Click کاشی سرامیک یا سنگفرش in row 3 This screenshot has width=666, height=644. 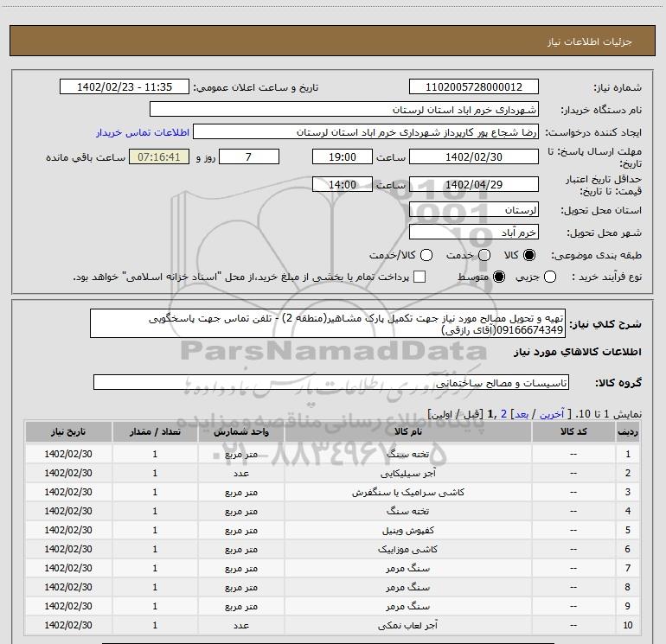[407, 493]
